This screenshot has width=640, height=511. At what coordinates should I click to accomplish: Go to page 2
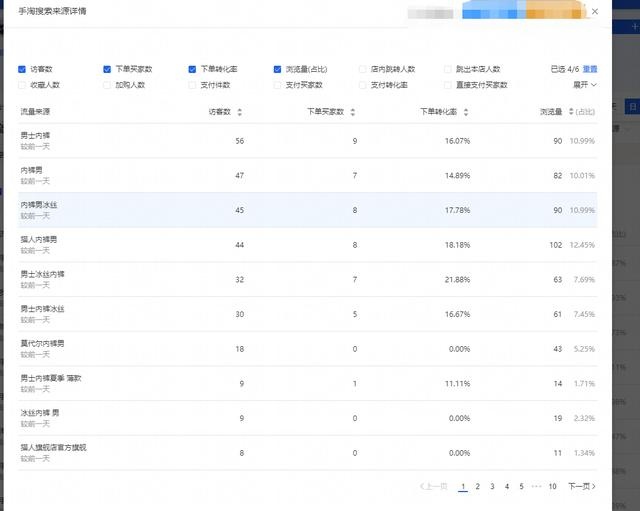tap(478, 486)
